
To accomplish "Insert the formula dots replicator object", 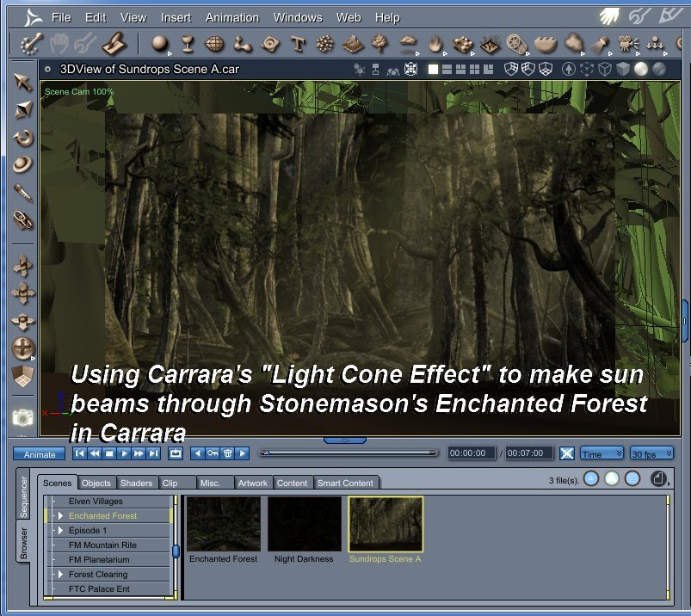I will click(325, 44).
